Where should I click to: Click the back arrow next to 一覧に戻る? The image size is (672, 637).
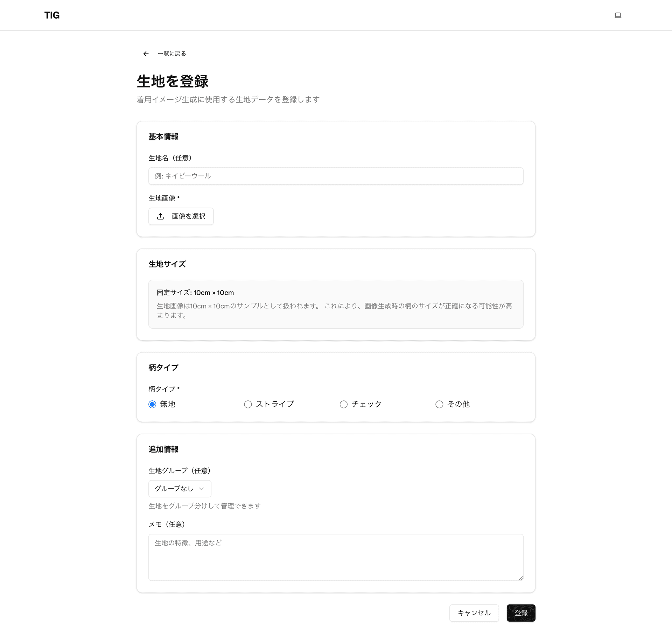pyautogui.click(x=146, y=54)
